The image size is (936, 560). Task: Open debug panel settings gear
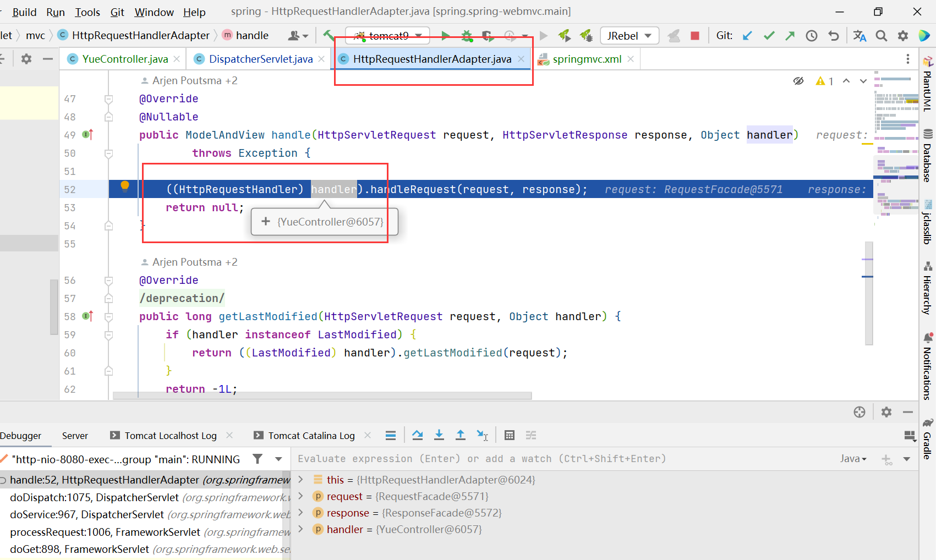click(x=886, y=412)
